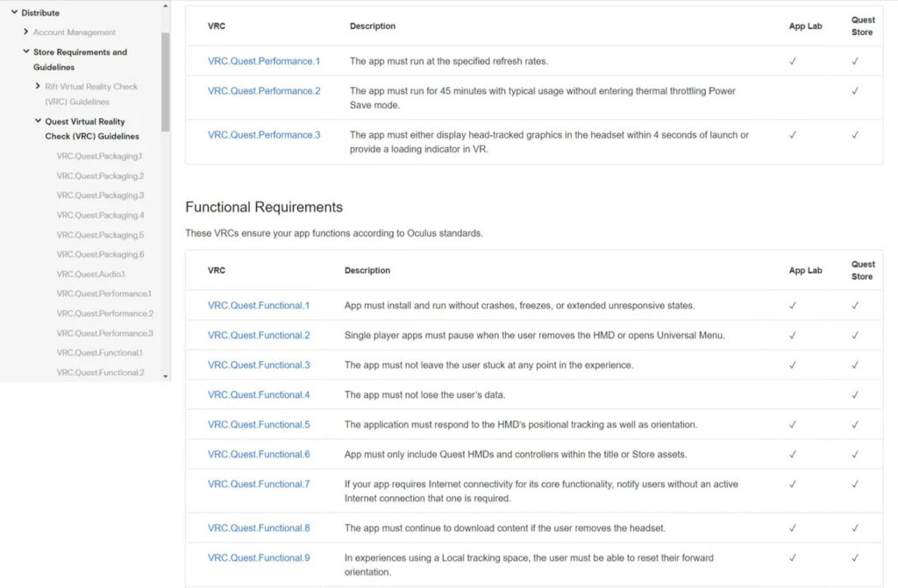Click Description header in Performance table

372,25
